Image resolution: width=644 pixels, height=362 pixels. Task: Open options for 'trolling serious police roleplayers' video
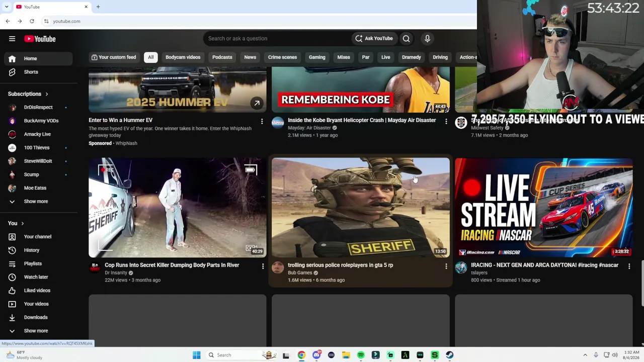click(x=446, y=266)
